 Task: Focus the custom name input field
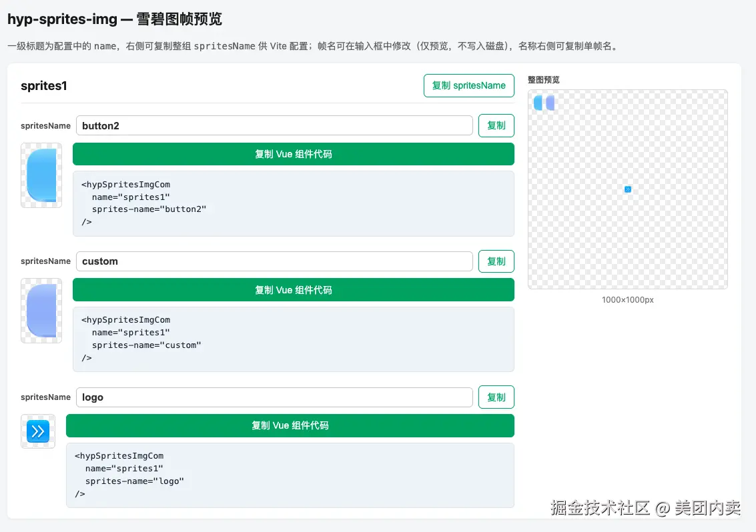click(x=274, y=261)
